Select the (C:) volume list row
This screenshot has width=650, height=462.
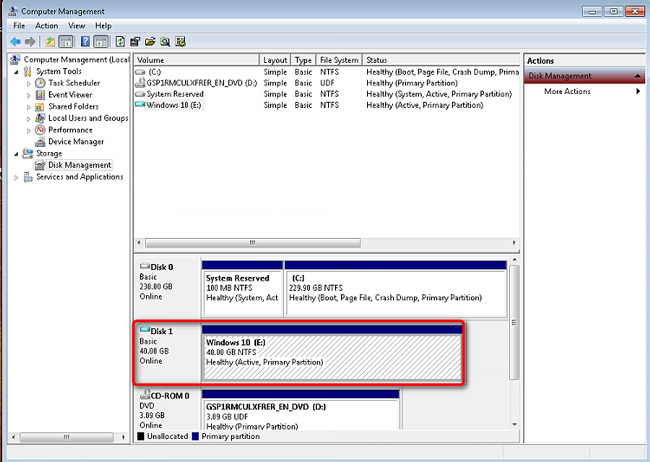pyautogui.click(x=327, y=72)
